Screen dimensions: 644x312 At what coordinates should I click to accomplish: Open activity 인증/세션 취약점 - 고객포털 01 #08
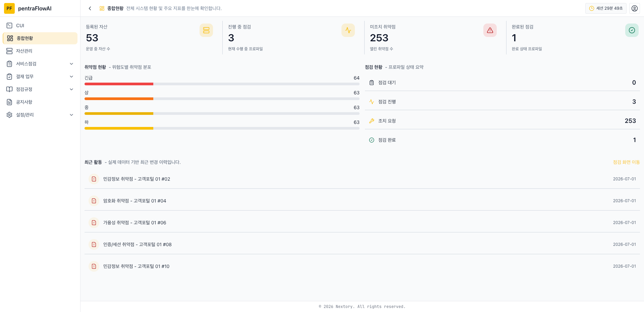[x=362, y=244]
